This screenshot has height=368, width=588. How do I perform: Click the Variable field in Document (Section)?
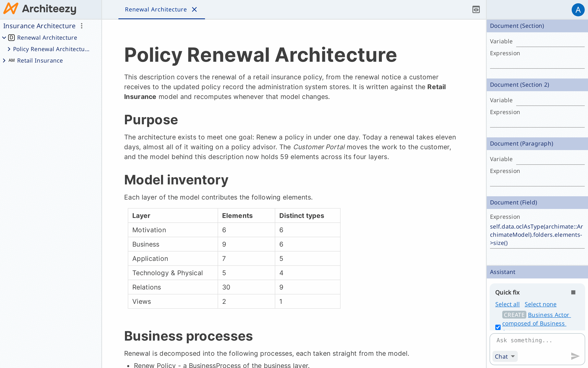(550, 42)
